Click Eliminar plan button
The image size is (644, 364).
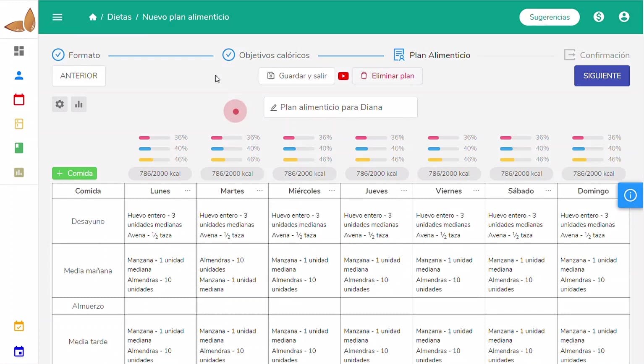(387, 76)
